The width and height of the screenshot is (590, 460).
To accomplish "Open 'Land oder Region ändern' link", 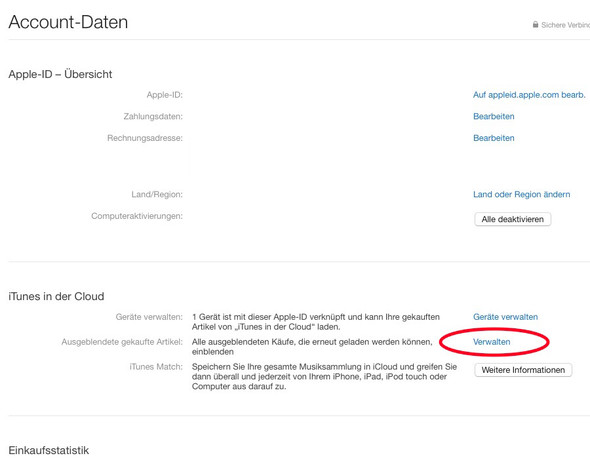I will tap(522, 194).
